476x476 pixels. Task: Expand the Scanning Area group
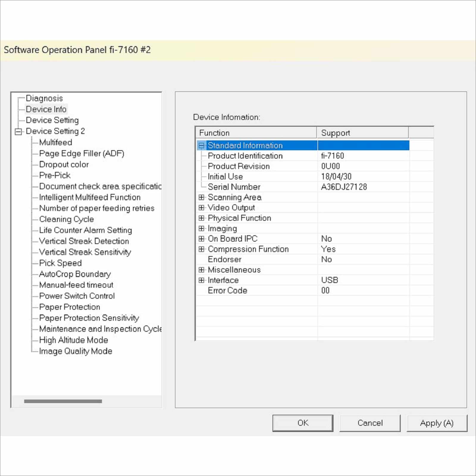point(201,197)
